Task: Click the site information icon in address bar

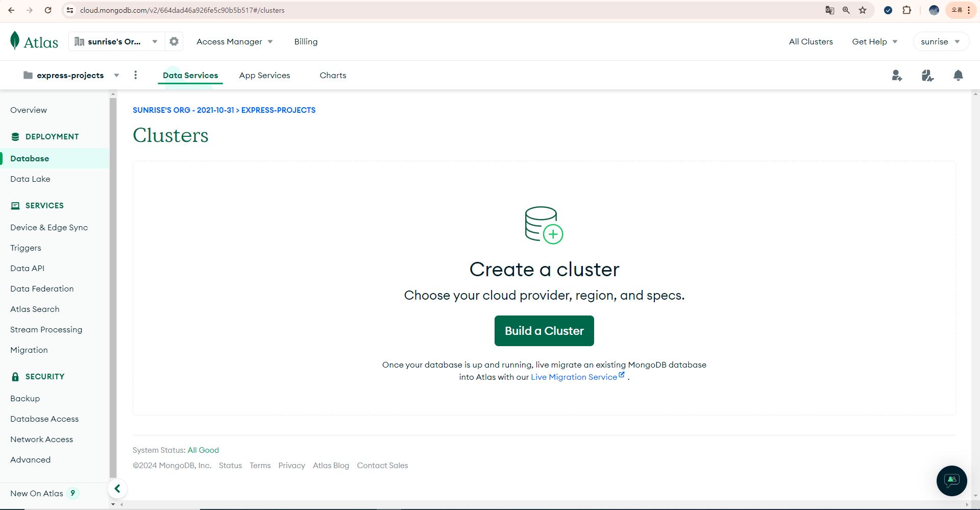Action: point(70,10)
